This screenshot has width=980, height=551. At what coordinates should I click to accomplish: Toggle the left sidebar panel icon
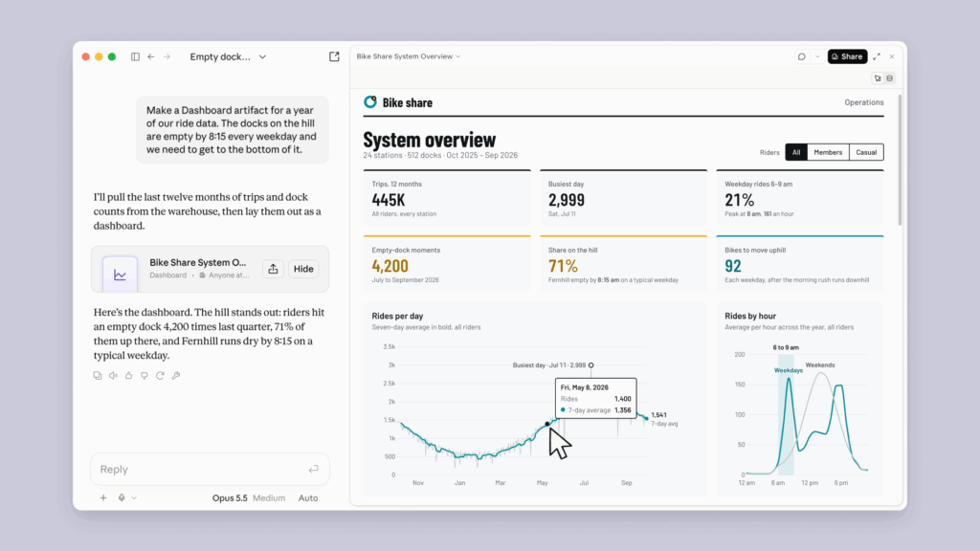[135, 56]
